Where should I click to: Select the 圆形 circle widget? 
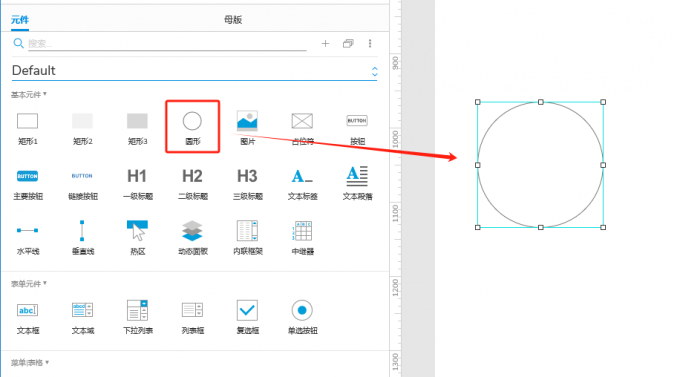192,127
